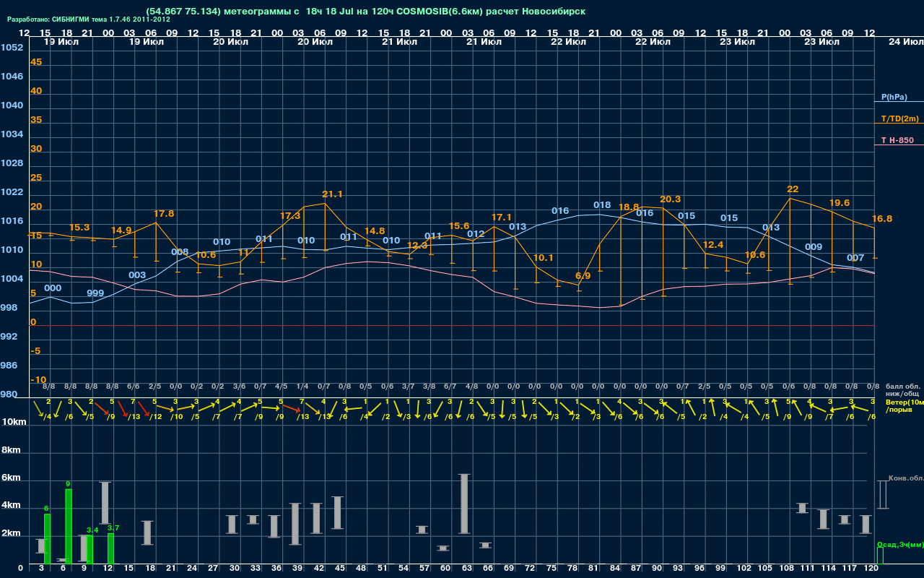Click the forecast hour 120 label
Image resolution: width=924 pixels, height=578 pixels.
[871, 569]
